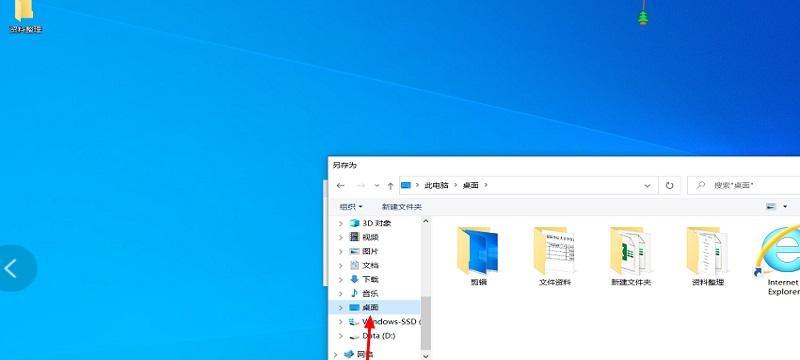This screenshot has width=800, height=360.
Task: Expand the 桌面 tree node
Action: point(341,307)
